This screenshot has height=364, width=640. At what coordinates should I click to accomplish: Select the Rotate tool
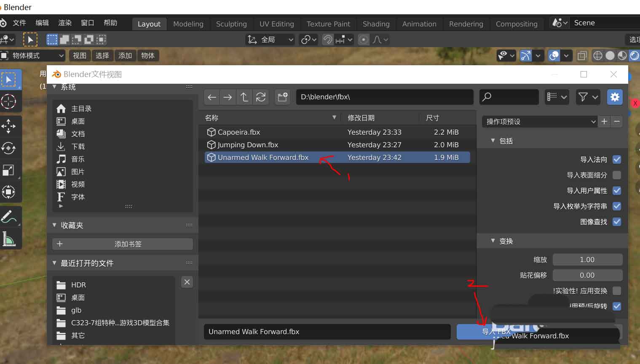(9, 148)
